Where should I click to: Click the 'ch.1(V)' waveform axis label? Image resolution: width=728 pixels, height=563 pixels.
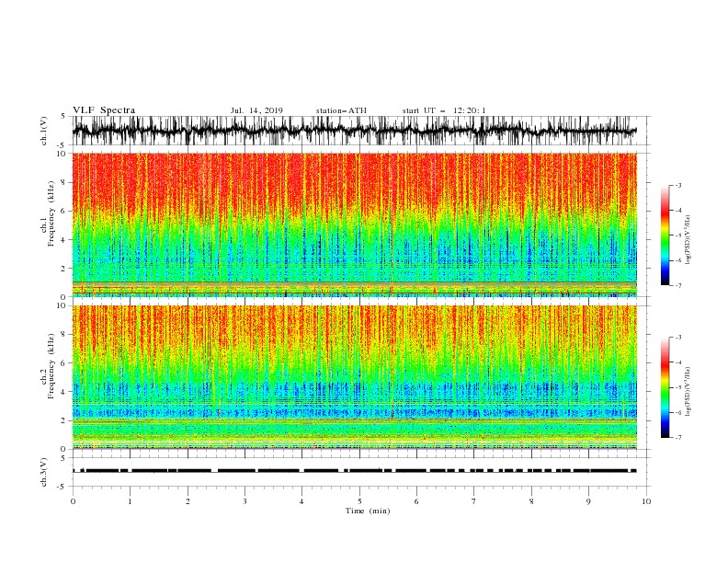pyautogui.click(x=44, y=131)
